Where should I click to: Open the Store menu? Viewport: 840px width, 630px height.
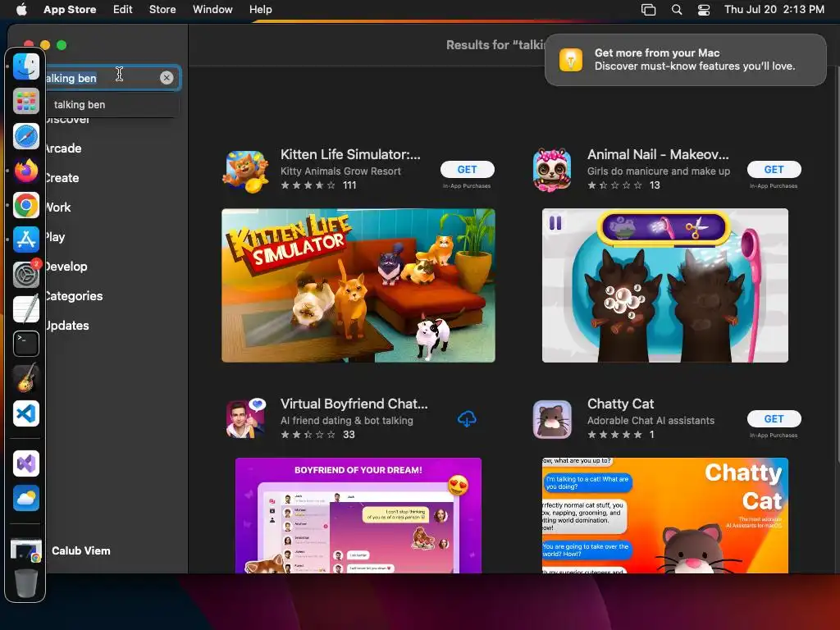pos(162,10)
